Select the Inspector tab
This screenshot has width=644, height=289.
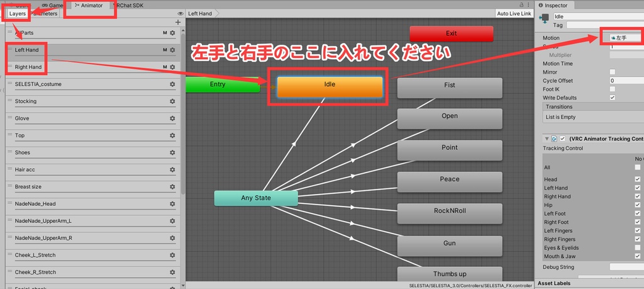tap(553, 5)
